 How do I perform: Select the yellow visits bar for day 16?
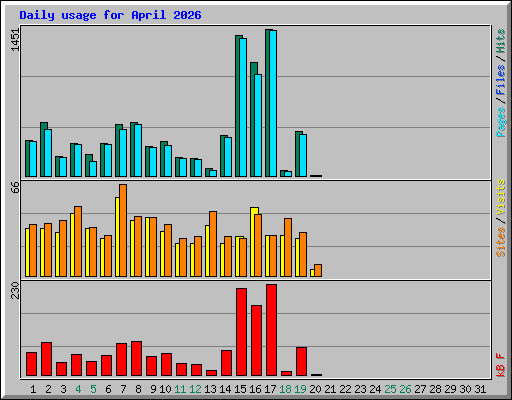click(253, 242)
